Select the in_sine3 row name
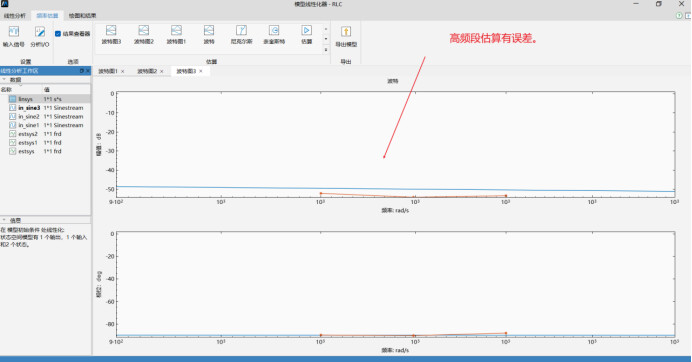The width and height of the screenshot is (692, 362). pyautogui.click(x=29, y=108)
